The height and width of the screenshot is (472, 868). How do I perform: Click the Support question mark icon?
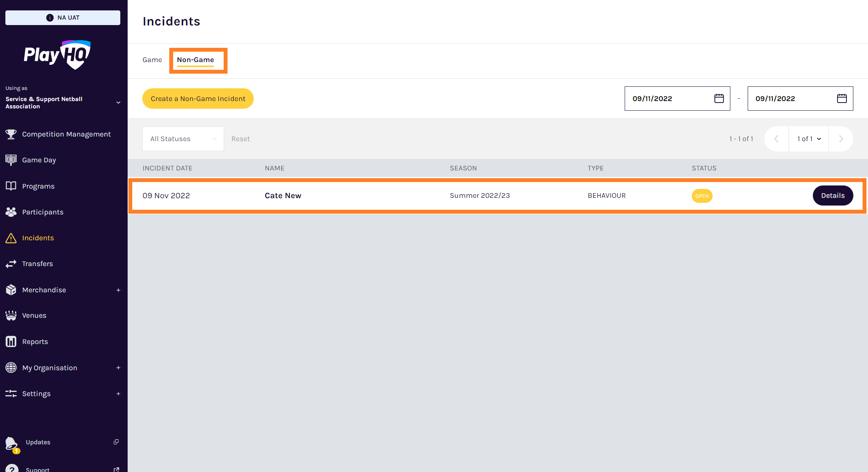(x=12, y=468)
